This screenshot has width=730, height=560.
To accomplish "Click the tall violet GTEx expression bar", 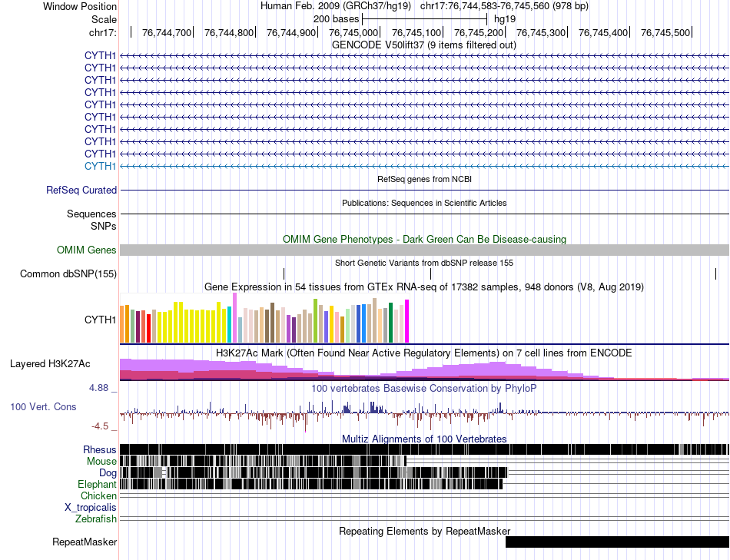I will point(235,318).
